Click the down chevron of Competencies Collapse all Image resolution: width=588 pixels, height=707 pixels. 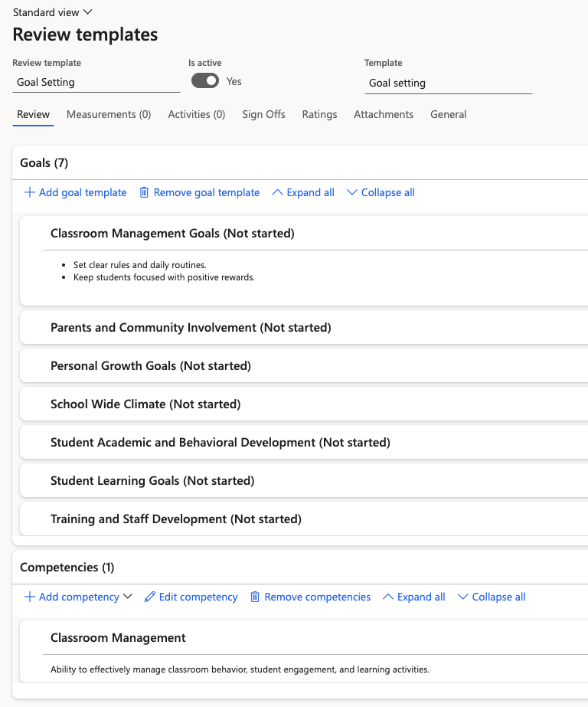tap(462, 597)
